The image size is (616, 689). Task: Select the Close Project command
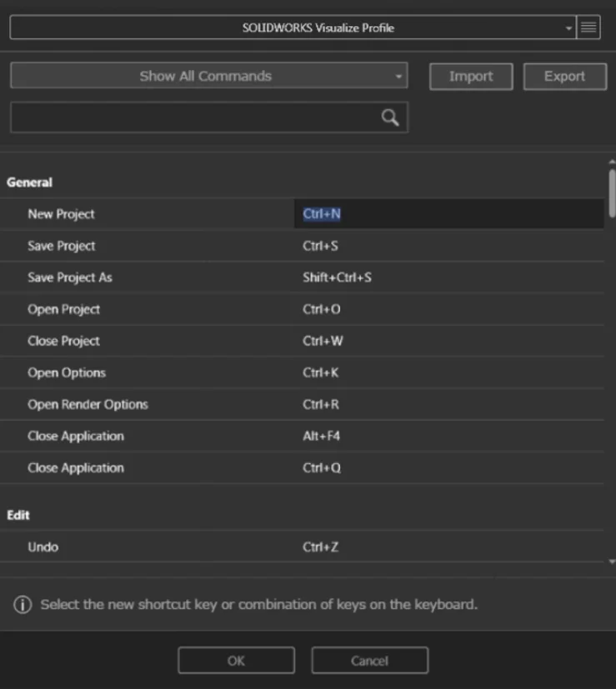click(x=63, y=341)
